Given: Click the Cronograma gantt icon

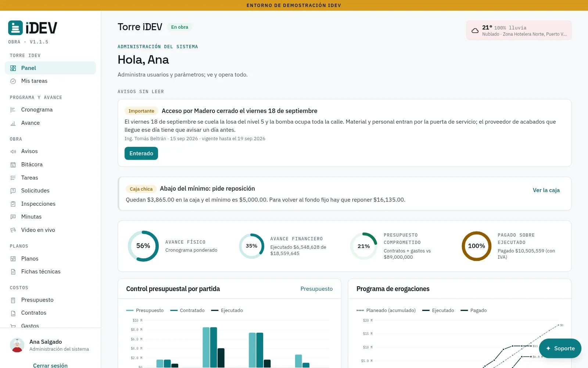Looking at the screenshot, I should pyautogui.click(x=13, y=110).
